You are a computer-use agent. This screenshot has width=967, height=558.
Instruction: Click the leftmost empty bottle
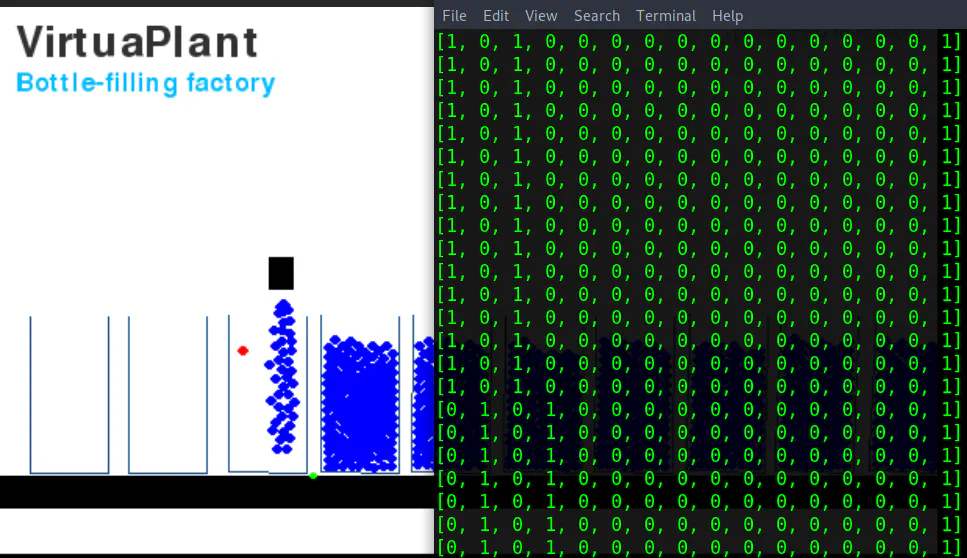[x=70, y=395]
